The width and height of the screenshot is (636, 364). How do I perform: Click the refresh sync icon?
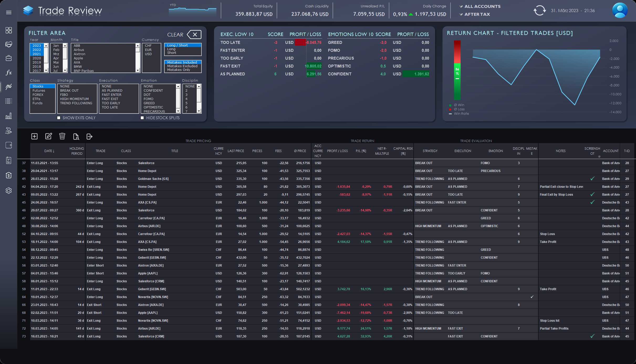[x=540, y=11]
